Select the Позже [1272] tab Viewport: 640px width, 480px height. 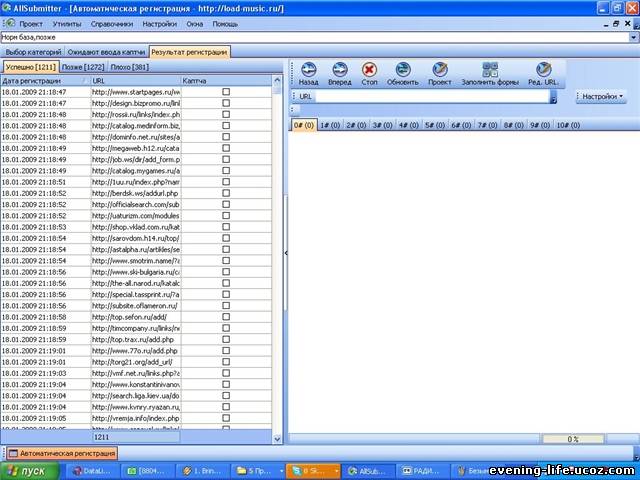pyautogui.click(x=83, y=67)
